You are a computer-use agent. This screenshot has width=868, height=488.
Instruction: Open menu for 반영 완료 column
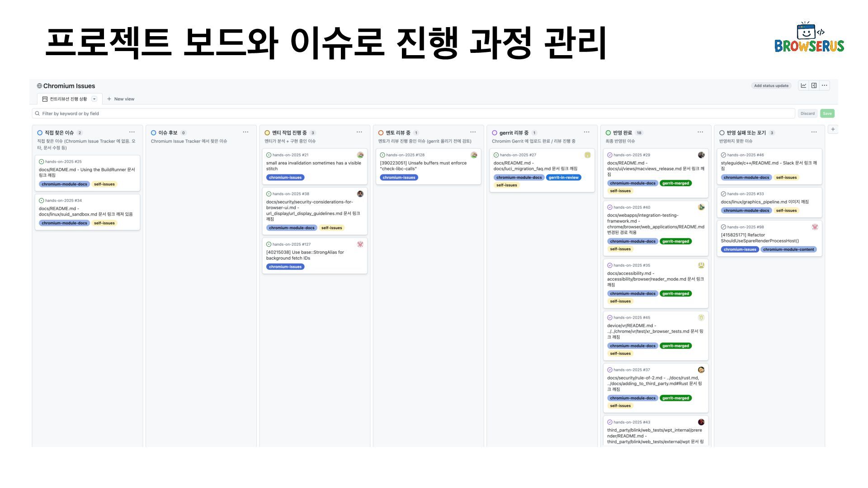(x=700, y=132)
